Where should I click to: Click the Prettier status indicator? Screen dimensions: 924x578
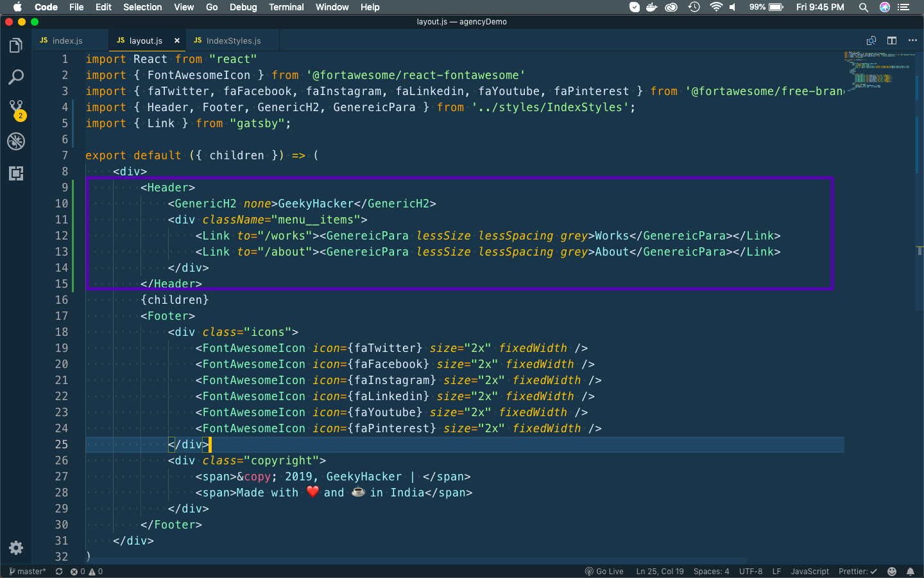tap(858, 572)
